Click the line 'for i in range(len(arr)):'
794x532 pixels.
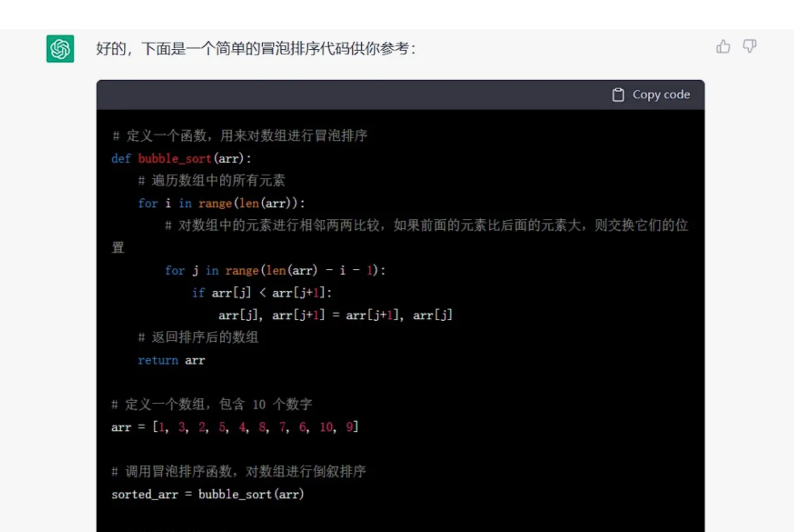tap(222, 203)
